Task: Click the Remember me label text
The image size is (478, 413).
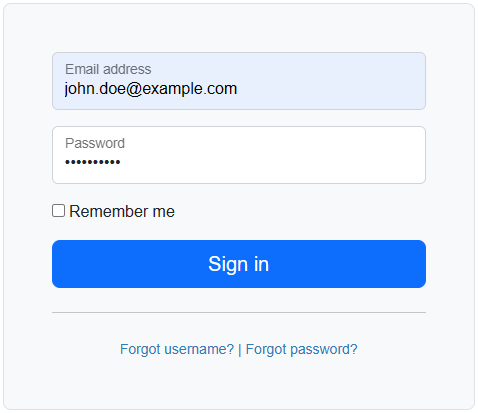Action: [x=122, y=211]
